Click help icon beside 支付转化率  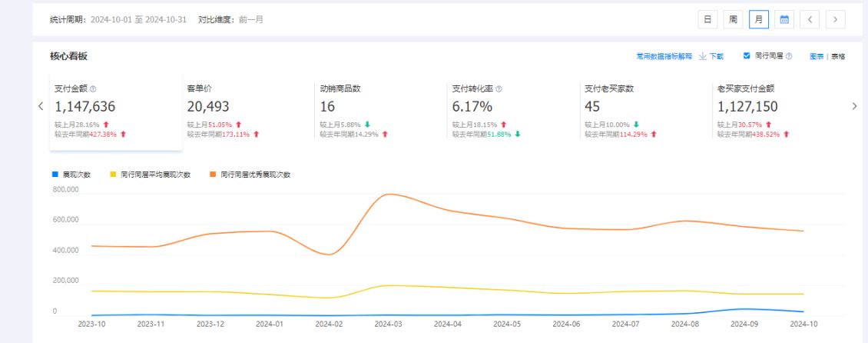coord(499,89)
